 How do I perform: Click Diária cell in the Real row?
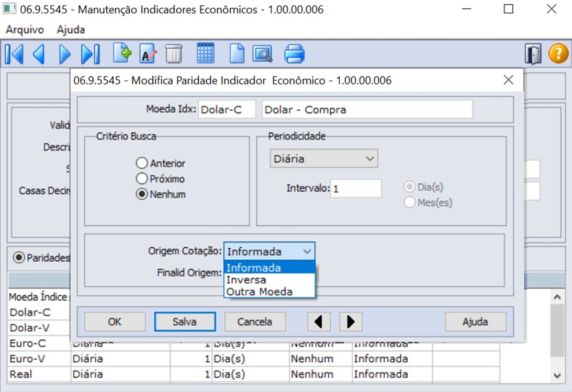[120, 374]
